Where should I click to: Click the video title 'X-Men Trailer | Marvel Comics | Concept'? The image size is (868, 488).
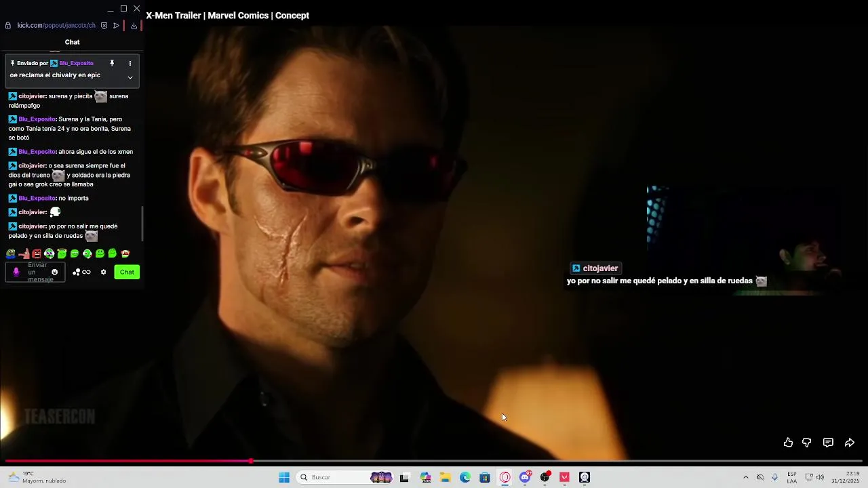[x=228, y=16]
